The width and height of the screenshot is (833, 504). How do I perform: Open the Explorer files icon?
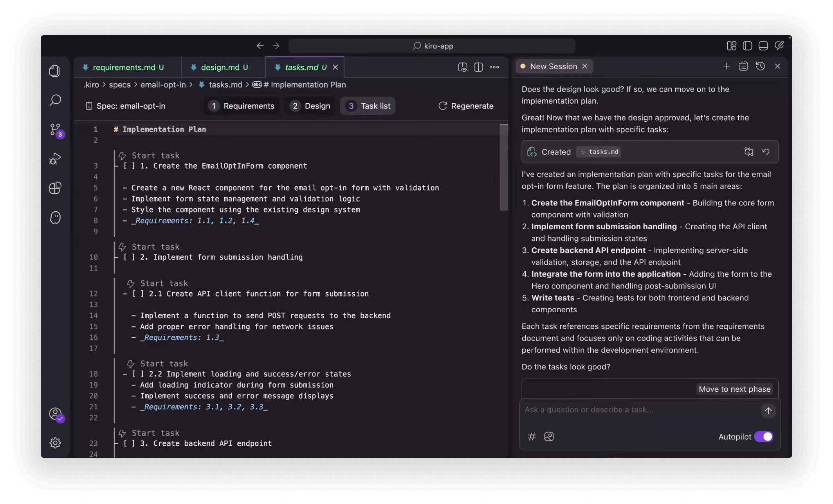pyautogui.click(x=55, y=71)
